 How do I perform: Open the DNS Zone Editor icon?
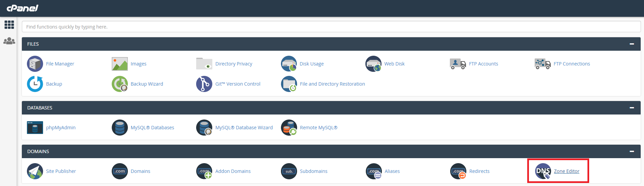543,171
